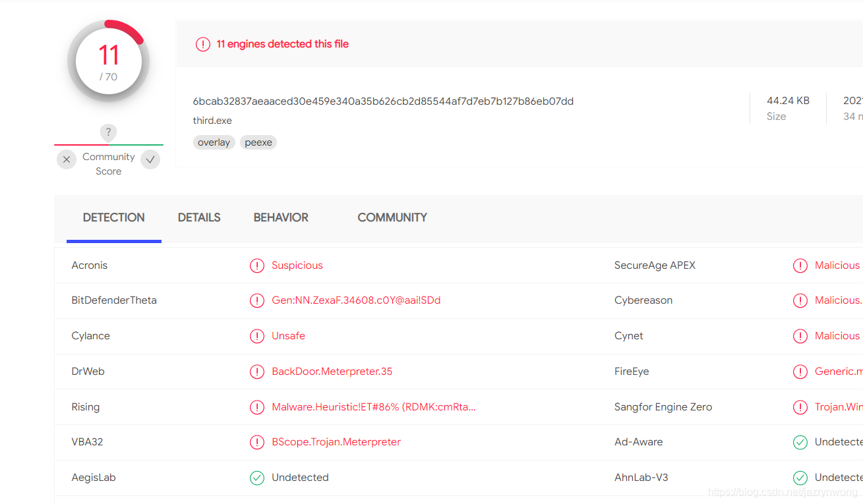Click the Rising engine name

[x=86, y=407]
